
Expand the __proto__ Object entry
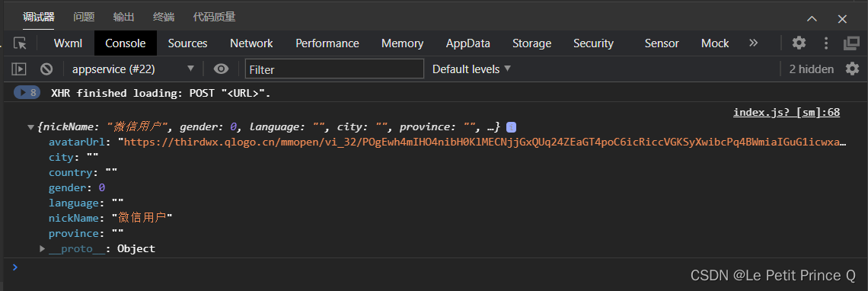(x=42, y=249)
